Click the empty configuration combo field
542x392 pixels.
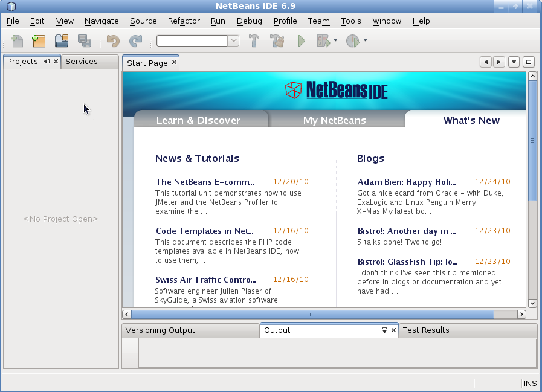192,41
